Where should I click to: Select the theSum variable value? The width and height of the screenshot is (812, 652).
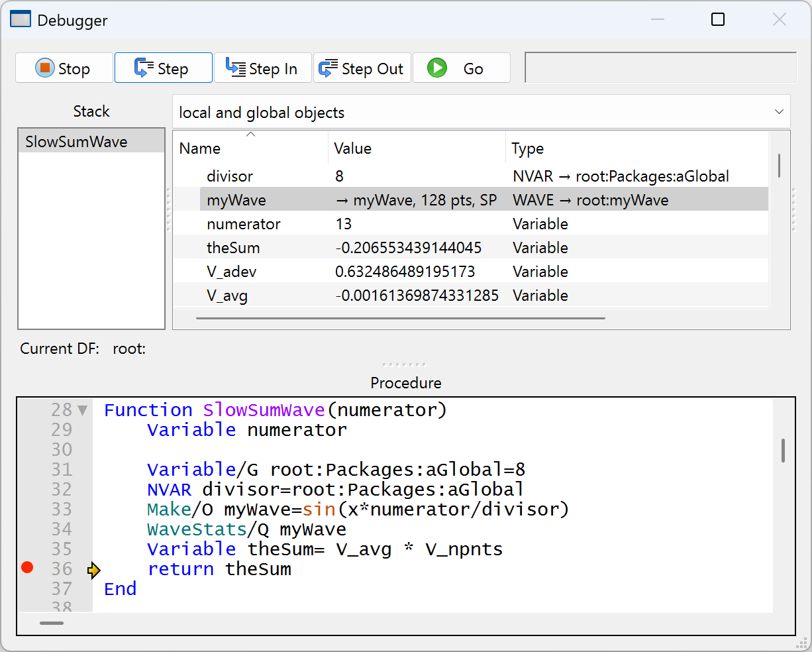(x=409, y=248)
